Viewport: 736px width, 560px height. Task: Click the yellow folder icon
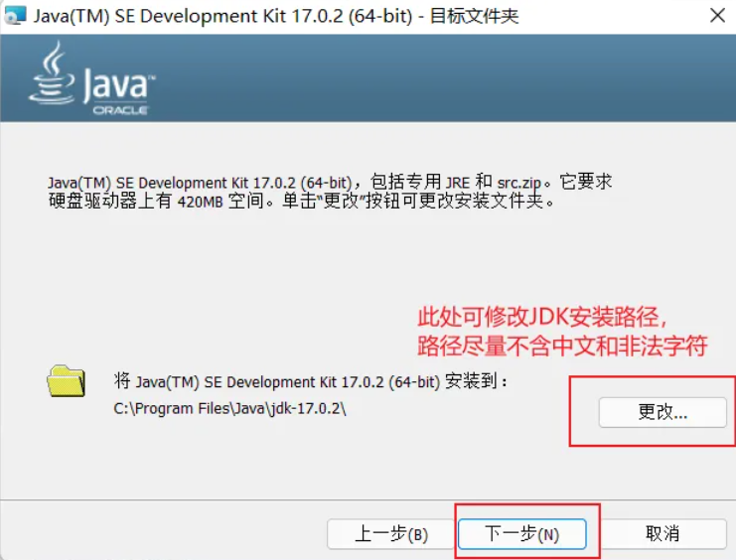point(67,381)
